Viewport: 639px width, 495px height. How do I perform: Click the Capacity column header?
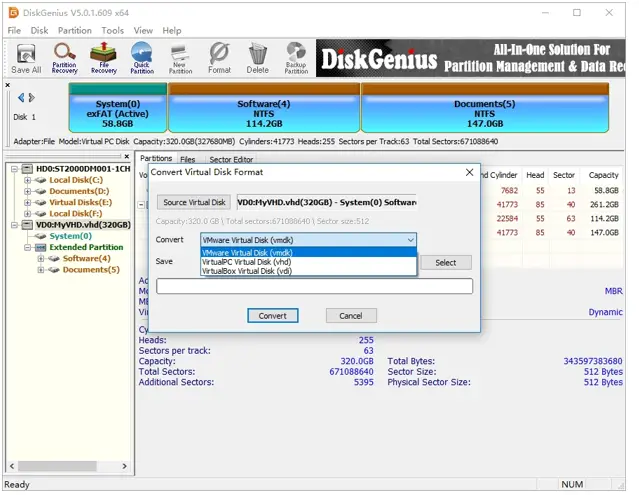(x=603, y=175)
